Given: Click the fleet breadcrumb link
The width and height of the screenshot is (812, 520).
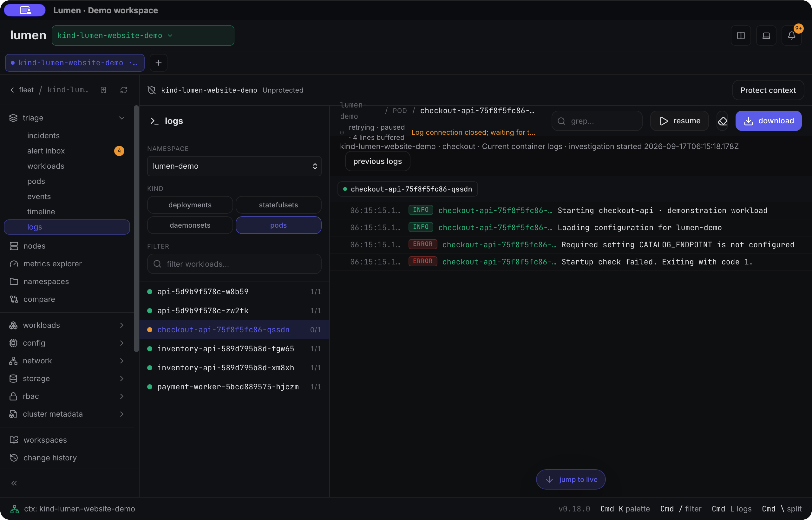Looking at the screenshot, I should (x=26, y=90).
